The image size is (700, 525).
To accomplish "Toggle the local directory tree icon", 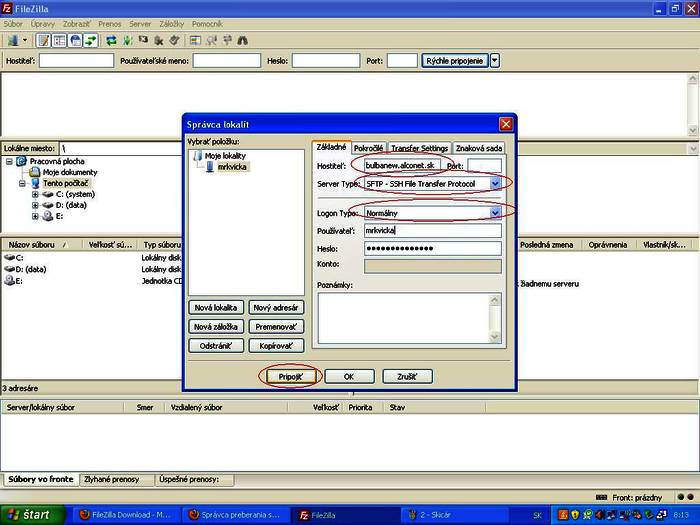I will [59, 41].
